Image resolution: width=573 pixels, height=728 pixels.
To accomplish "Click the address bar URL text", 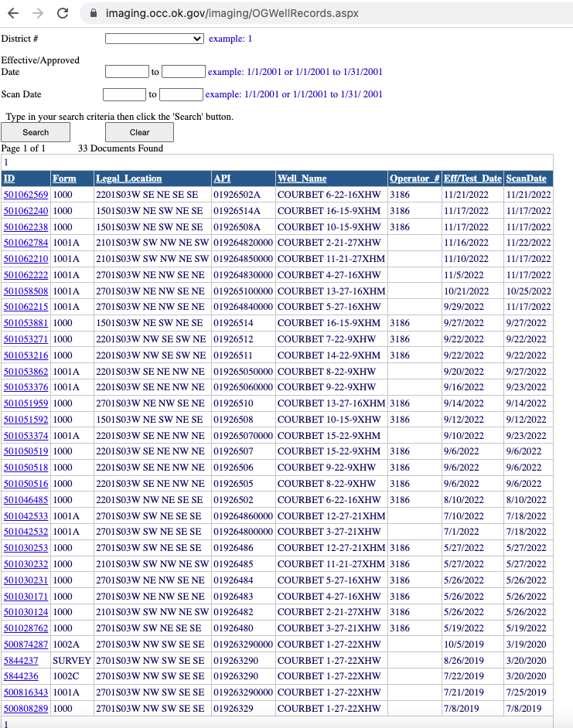I will (232, 13).
